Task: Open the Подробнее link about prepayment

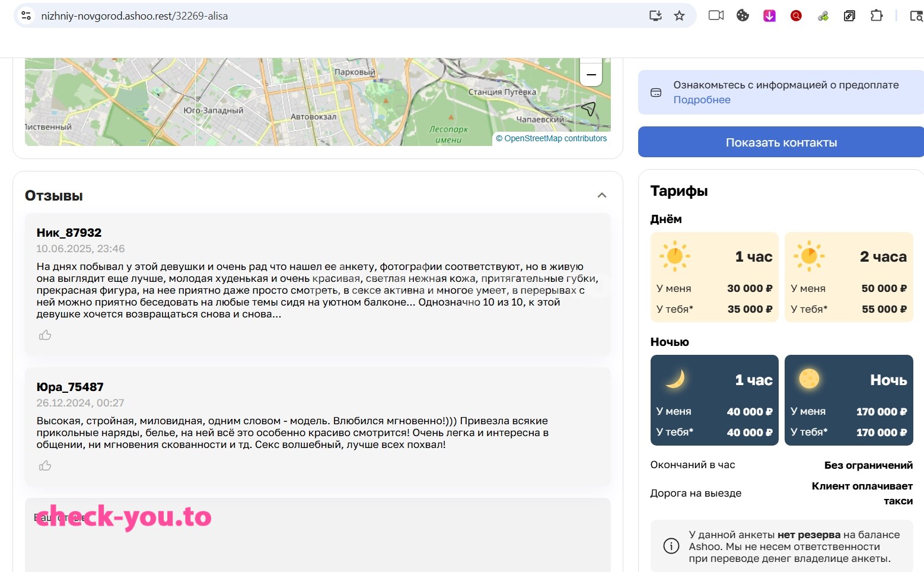Action: [702, 100]
